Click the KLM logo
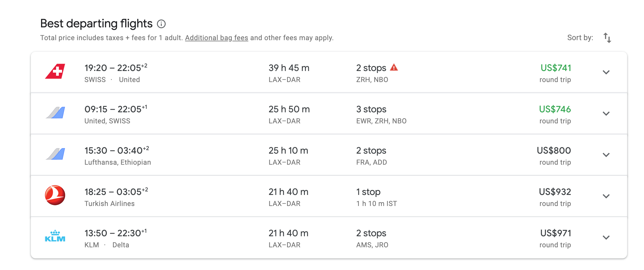The width and height of the screenshot is (644, 270). coord(55,237)
